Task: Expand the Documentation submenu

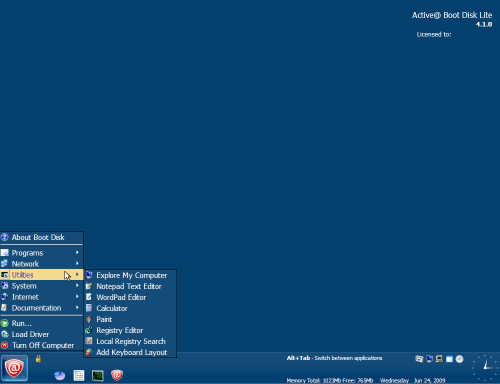Action: [x=42, y=308]
